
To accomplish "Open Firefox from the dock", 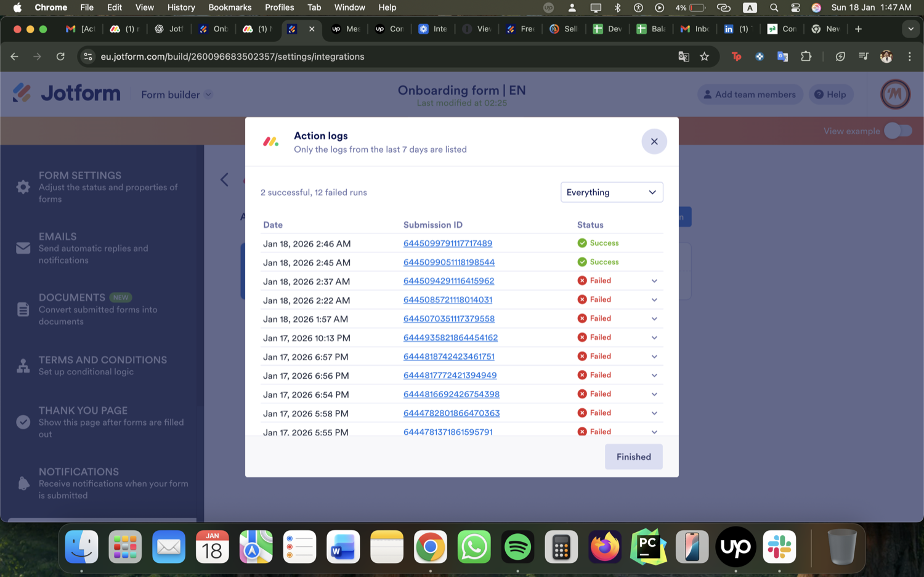I will tap(605, 547).
